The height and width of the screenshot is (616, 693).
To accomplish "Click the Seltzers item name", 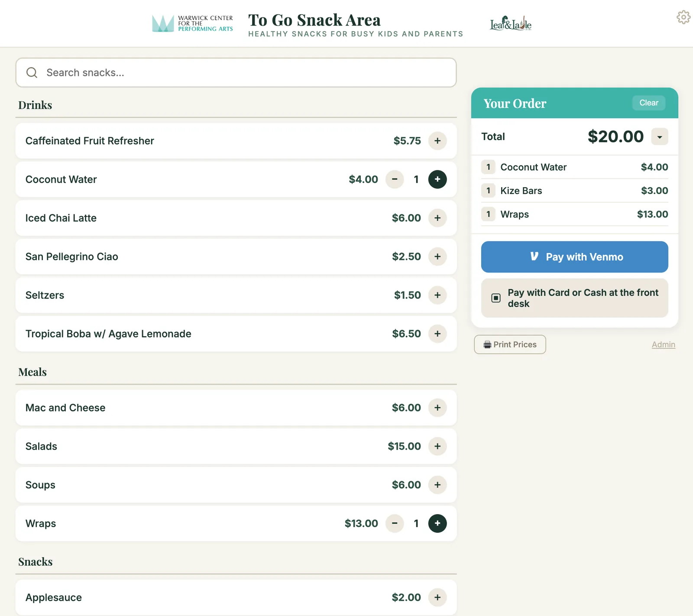I will point(45,295).
